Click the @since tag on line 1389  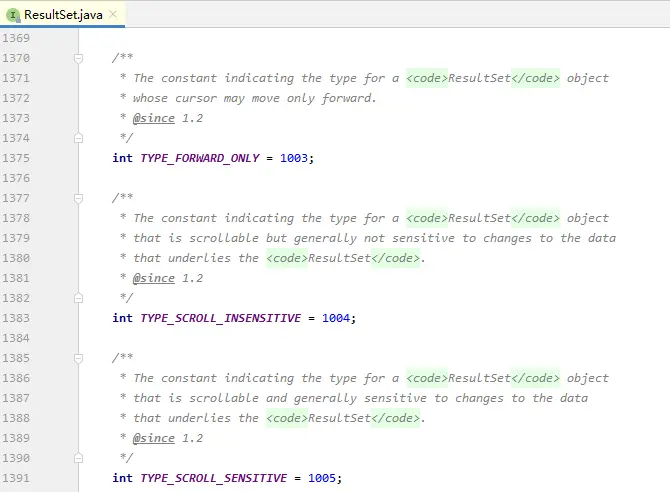click(154, 438)
